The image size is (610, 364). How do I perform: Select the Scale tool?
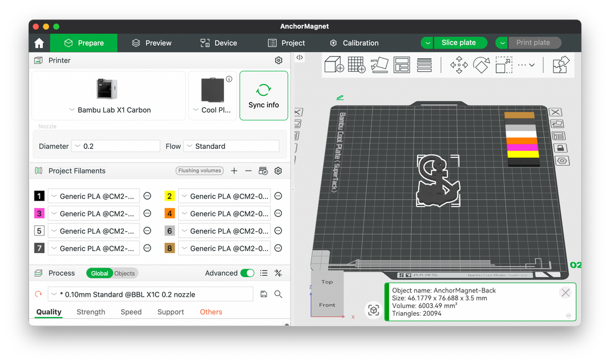coord(504,64)
